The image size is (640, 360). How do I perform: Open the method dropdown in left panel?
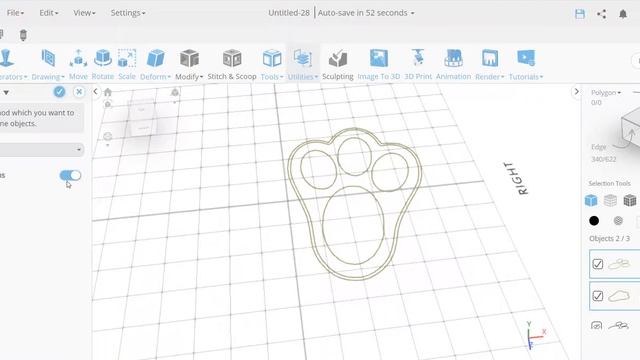tap(41, 149)
